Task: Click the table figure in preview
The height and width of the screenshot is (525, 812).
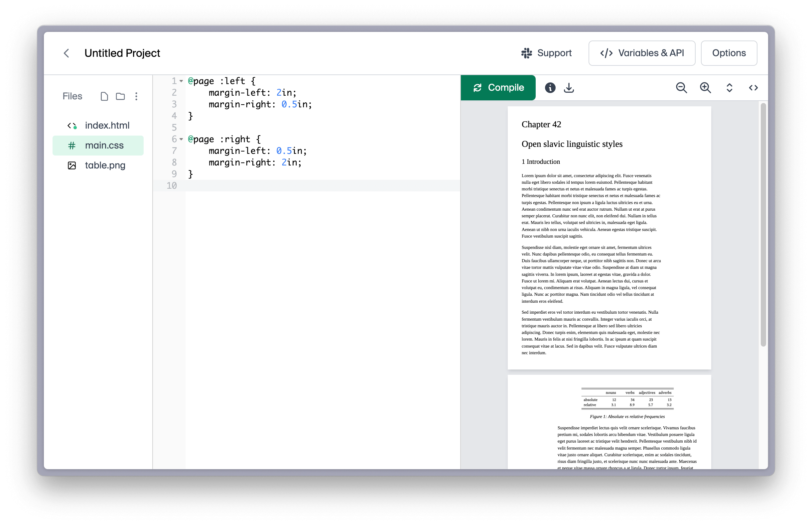Action: (627, 398)
